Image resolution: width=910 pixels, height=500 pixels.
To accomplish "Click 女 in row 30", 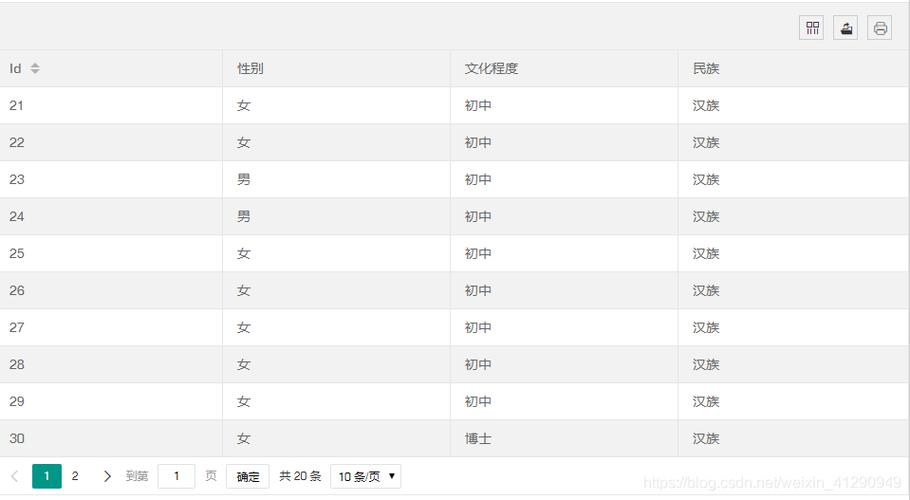I will (244, 439).
